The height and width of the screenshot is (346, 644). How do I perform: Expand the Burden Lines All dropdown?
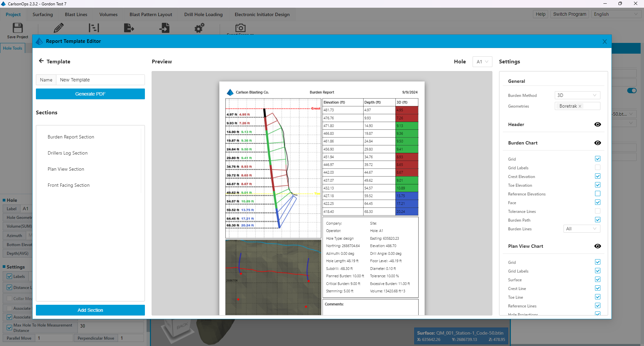click(581, 229)
